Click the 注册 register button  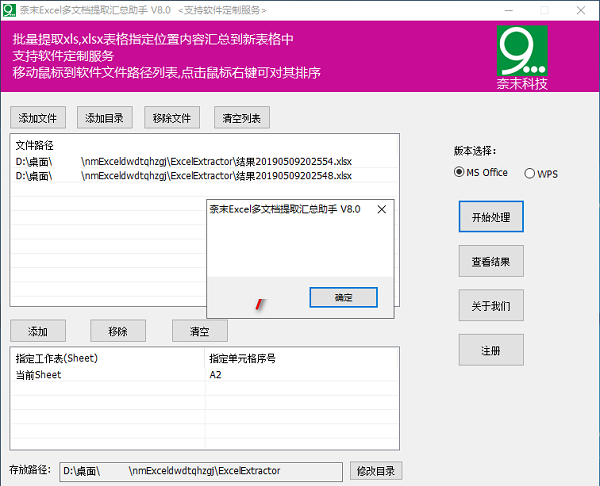click(491, 350)
